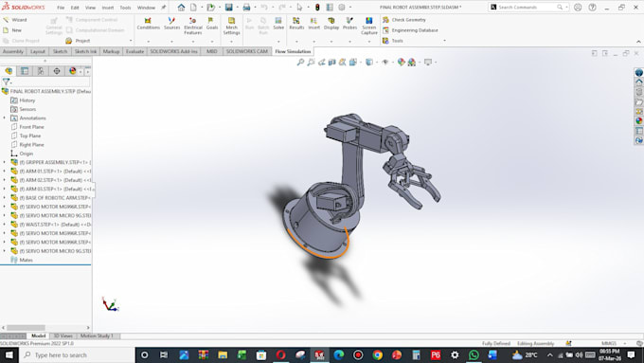Click the Display tool icon
Image resolution: width=644 pixels, height=363 pixels.
click(331, 21)
